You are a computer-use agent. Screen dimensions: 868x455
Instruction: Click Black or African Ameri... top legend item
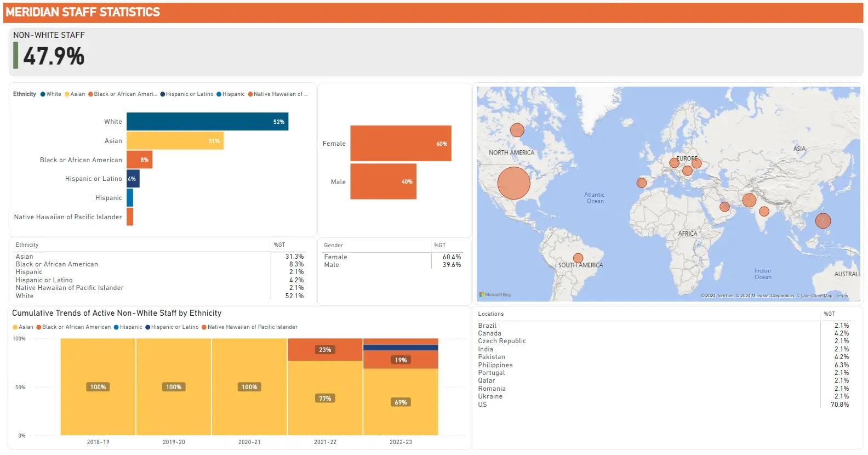pyautogui.click(x=122, y=94)
